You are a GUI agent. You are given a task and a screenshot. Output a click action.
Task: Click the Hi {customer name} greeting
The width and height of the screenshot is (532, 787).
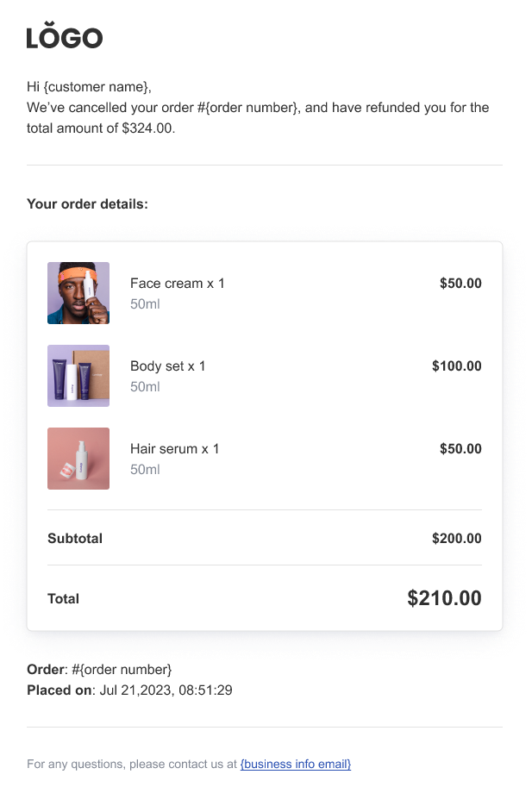pos(89,87)
